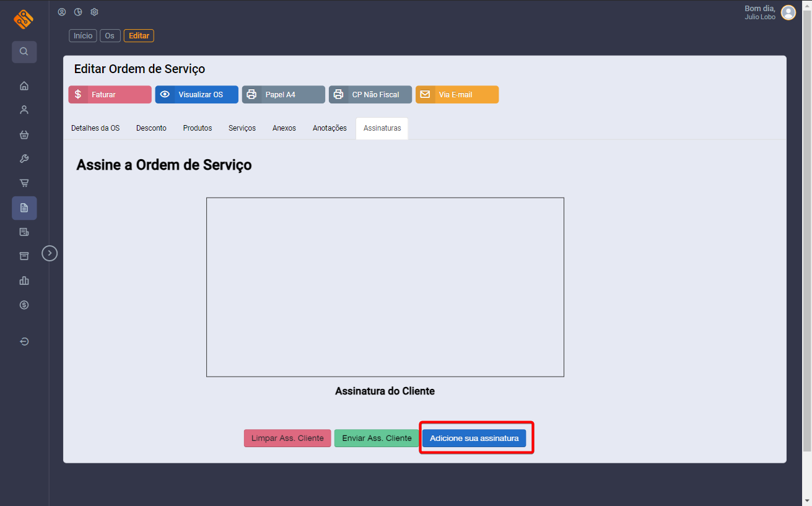The height and width of the screenshot is (506, 812).
Task: Click the Julio Lobo user name
Action: coord(760,17)
